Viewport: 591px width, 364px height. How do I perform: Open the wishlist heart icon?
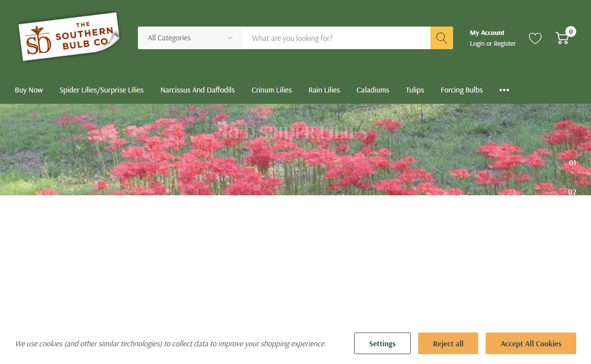[x=535, y=38]
